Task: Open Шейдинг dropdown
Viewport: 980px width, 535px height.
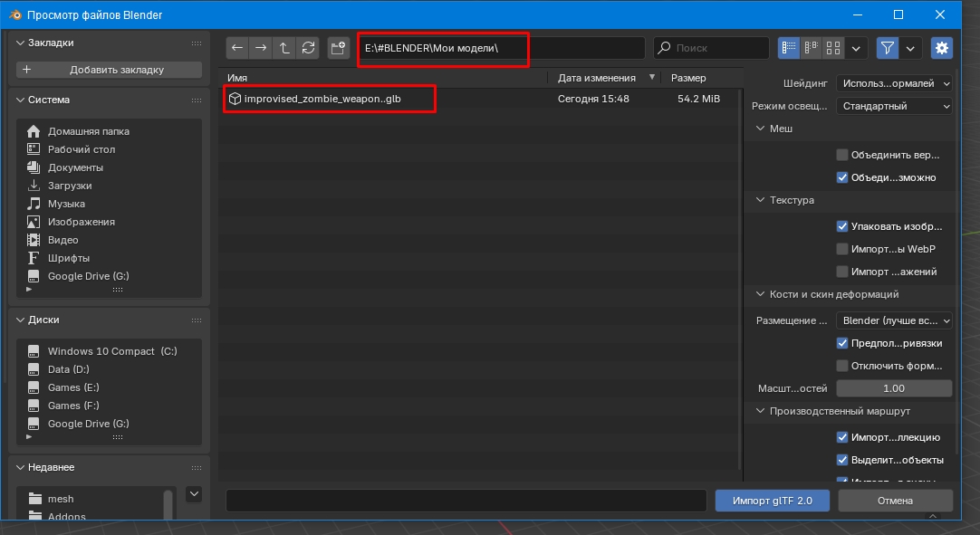Action: coord(894,83)
